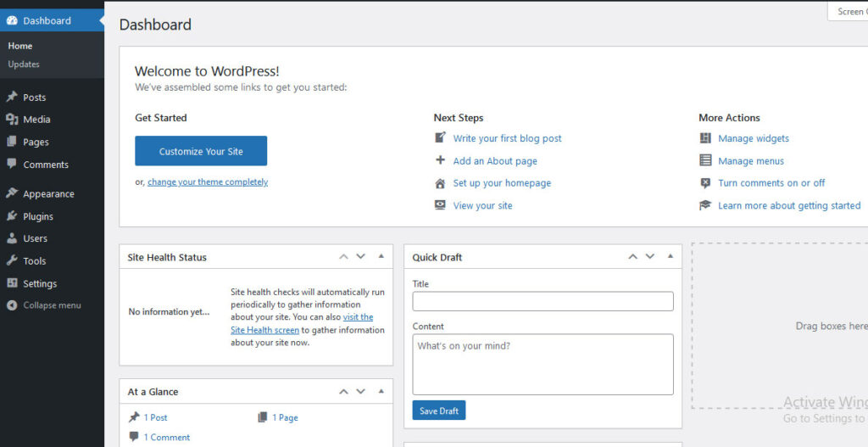Screen dimensions: 868x447
Task: Collapse the Quick Draft panel
Action: (670, 256)
